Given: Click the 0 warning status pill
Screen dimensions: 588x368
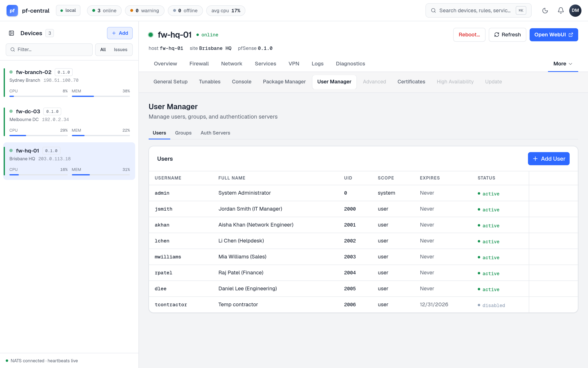Looking at the screenshot, I should pos(145,10).
